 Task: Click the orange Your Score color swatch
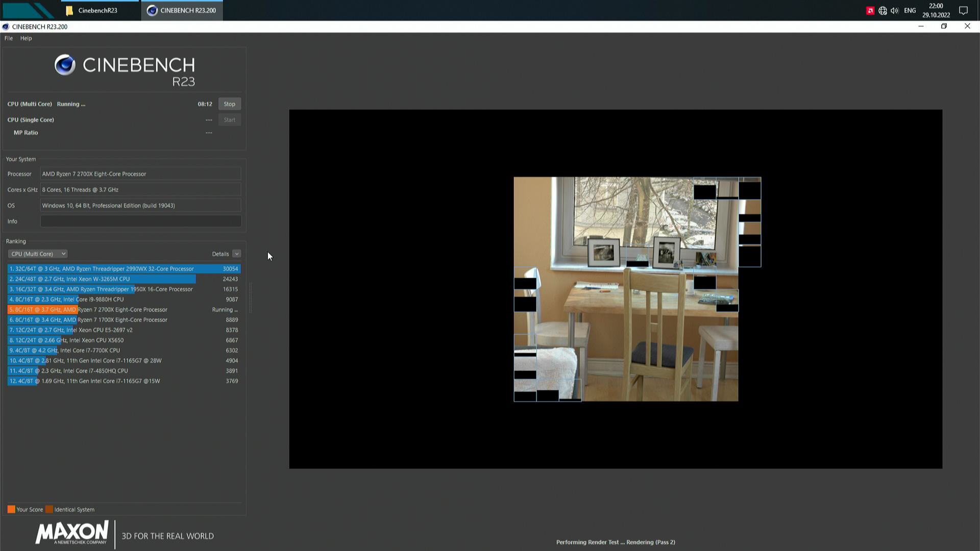point(11,509)
